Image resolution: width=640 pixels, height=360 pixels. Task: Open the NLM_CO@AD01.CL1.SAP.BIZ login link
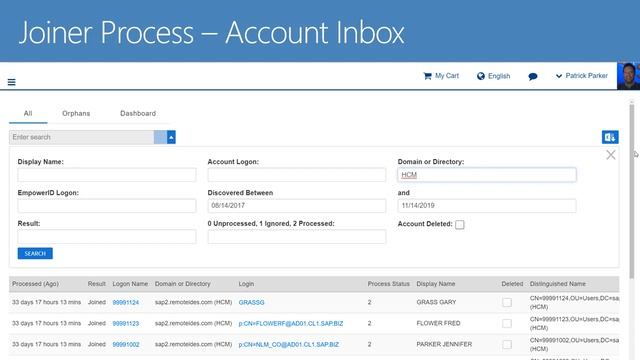click(x=289, y=344)
